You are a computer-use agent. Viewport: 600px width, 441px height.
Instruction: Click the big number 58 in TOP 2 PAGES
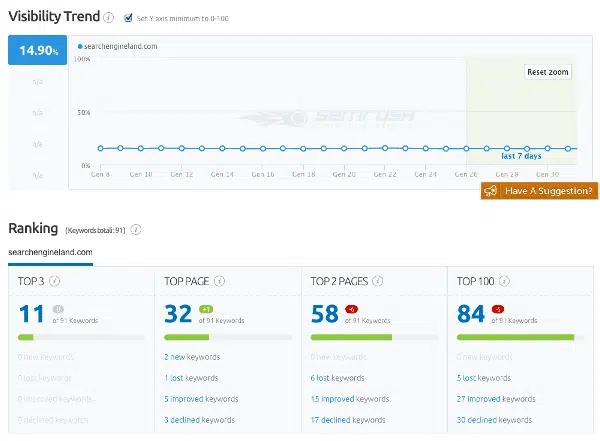click(324, 314)
